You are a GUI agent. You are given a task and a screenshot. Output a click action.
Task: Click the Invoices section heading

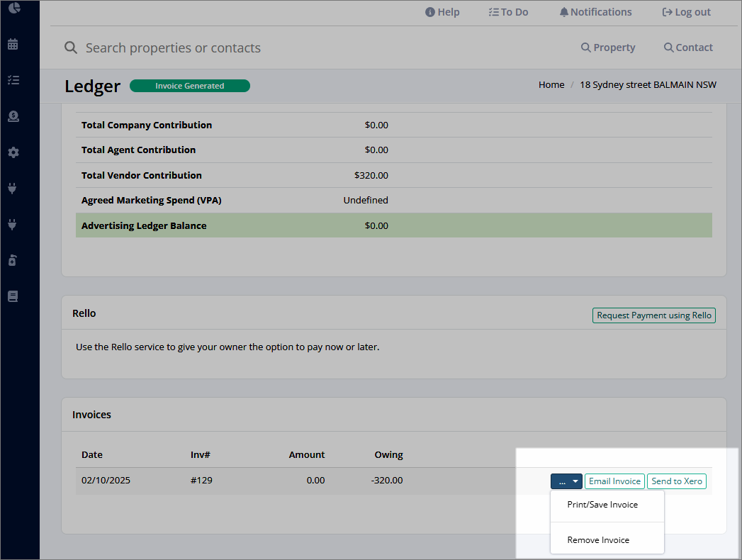(x=92, y=415)
